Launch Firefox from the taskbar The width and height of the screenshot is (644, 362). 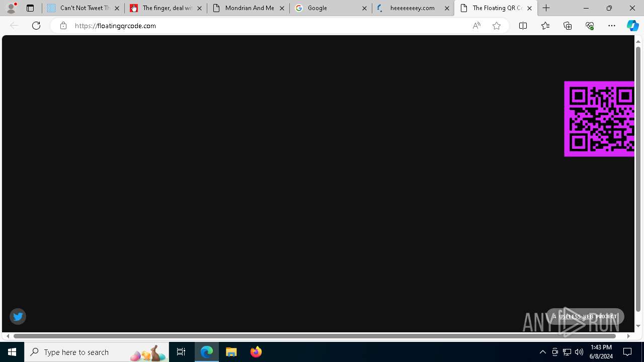point(256,352)
